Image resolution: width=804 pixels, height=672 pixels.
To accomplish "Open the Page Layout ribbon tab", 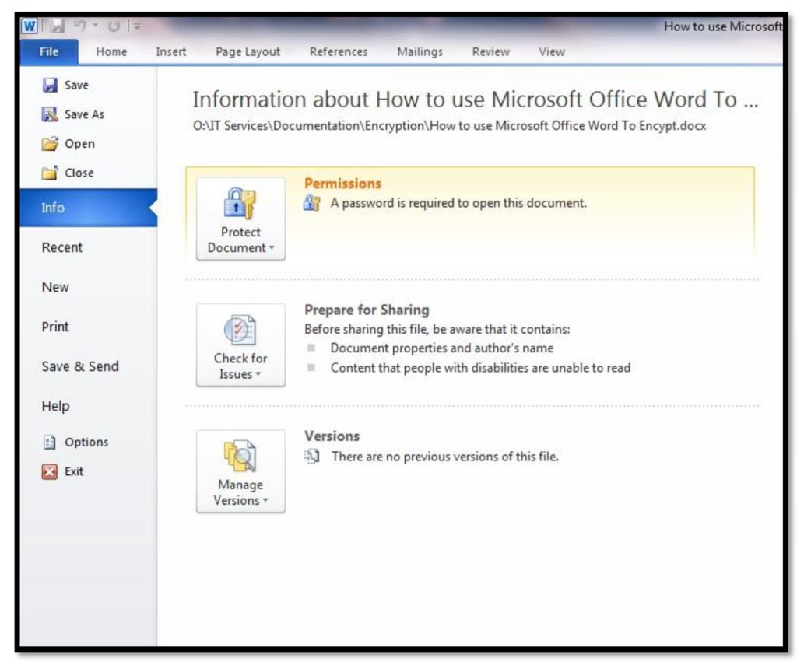I will pos(248,52).
